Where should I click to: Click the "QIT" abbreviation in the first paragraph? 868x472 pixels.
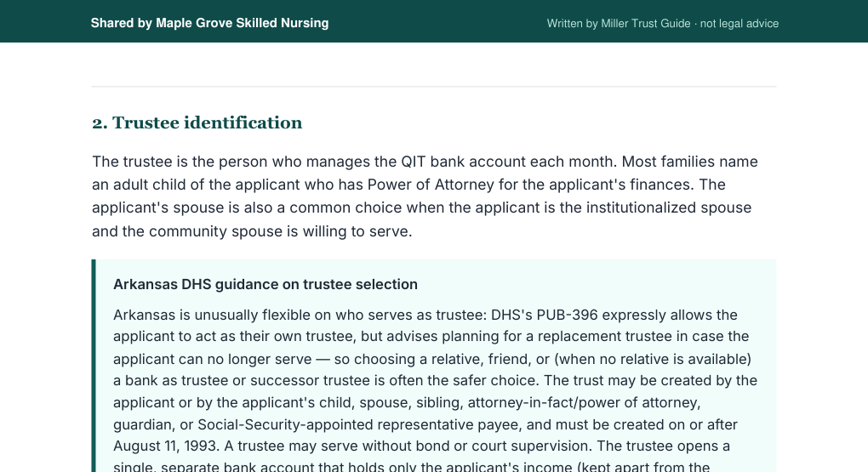point(414,162)
